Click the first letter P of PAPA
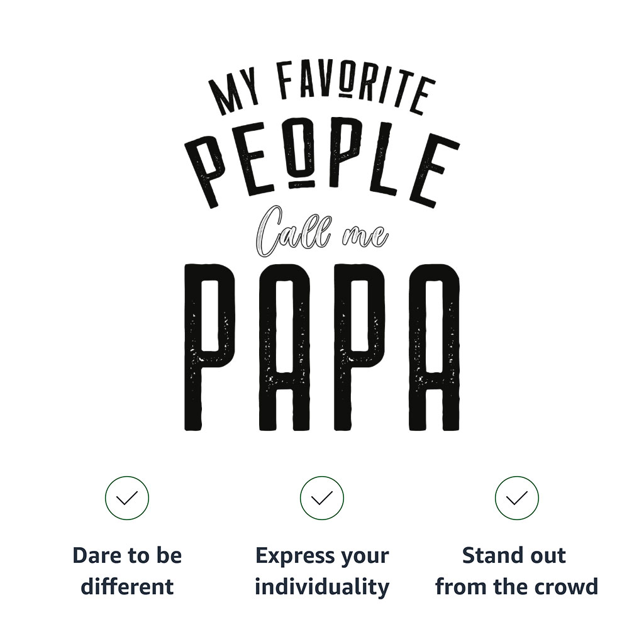This screenshot has height=644, width=644. 209,347
